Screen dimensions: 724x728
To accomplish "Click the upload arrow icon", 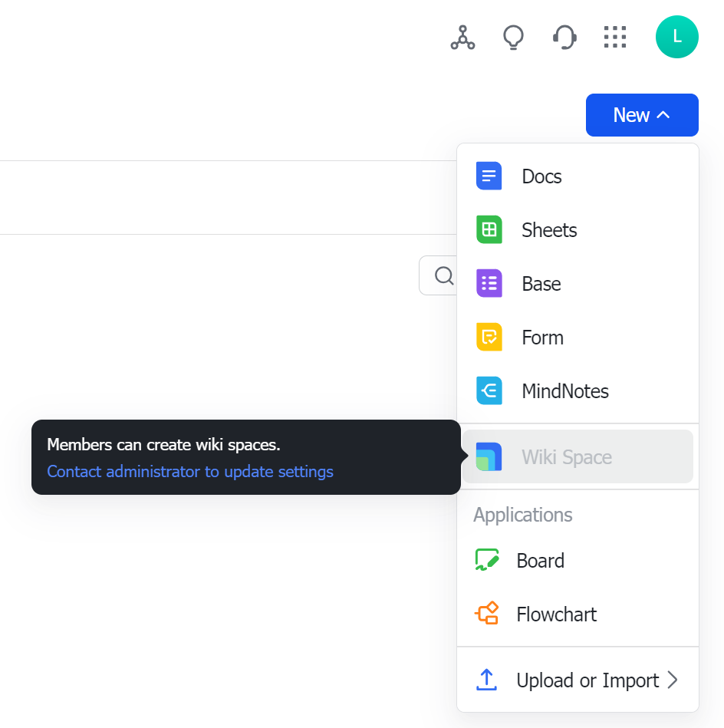I will point(486,680).
